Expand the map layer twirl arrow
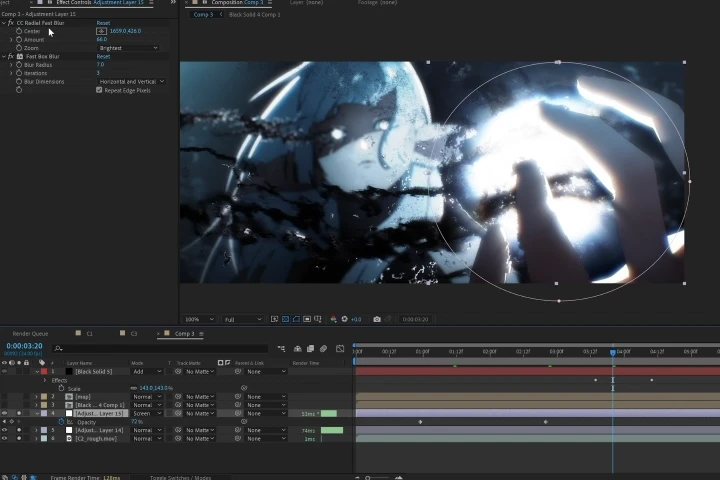 click(36, 397)
